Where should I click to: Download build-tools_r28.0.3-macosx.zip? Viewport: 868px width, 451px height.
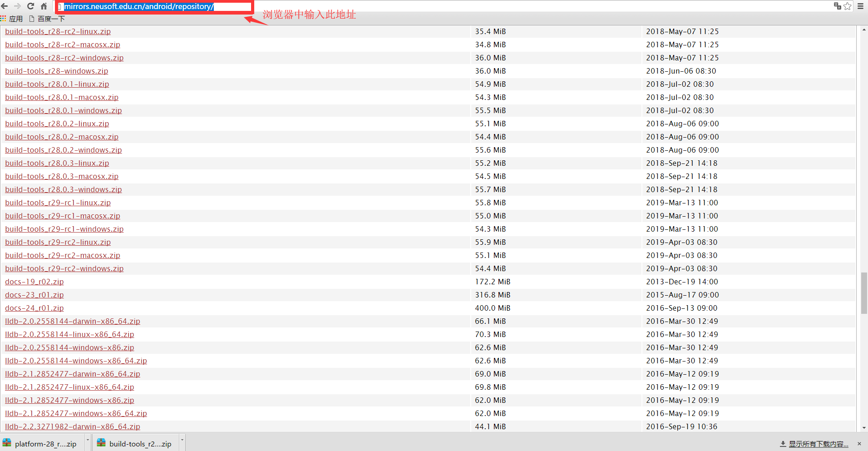click(x=62, y=176)
